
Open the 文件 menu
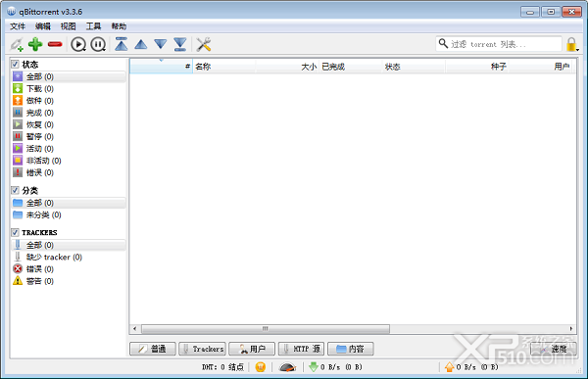click(x=18, y=26)
